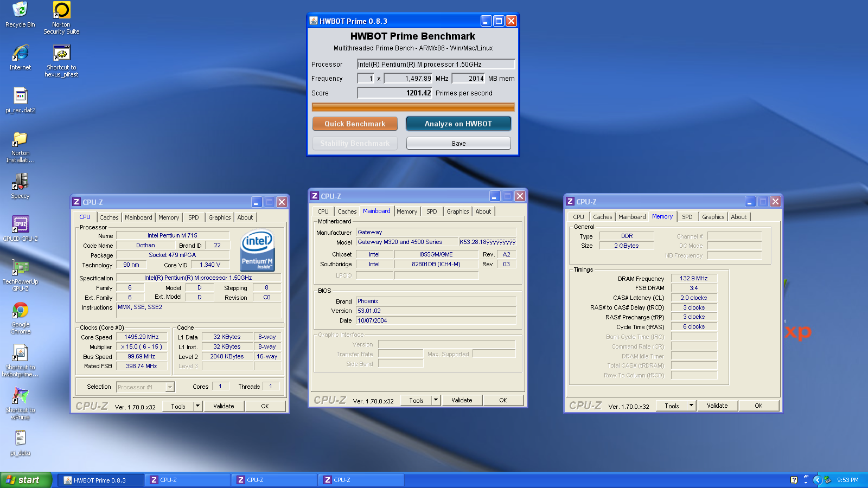Click the third CPU-Z taskbar button

[362, 480]
